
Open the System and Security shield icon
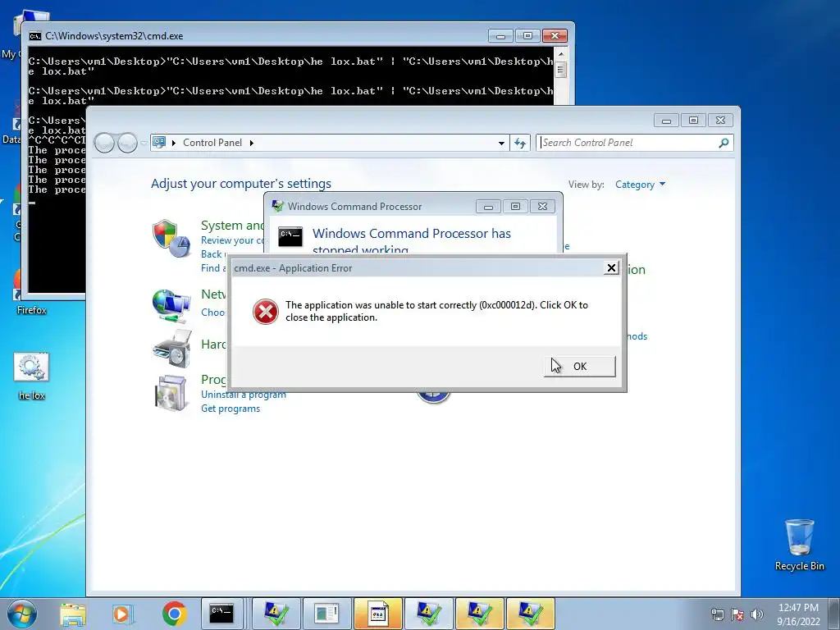[171, 239]
